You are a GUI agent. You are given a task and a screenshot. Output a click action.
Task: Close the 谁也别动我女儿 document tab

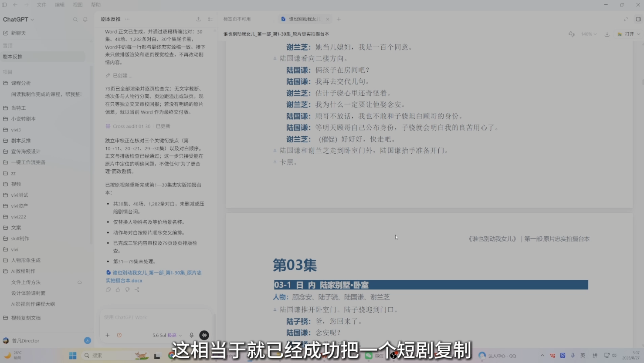(328, 19)
